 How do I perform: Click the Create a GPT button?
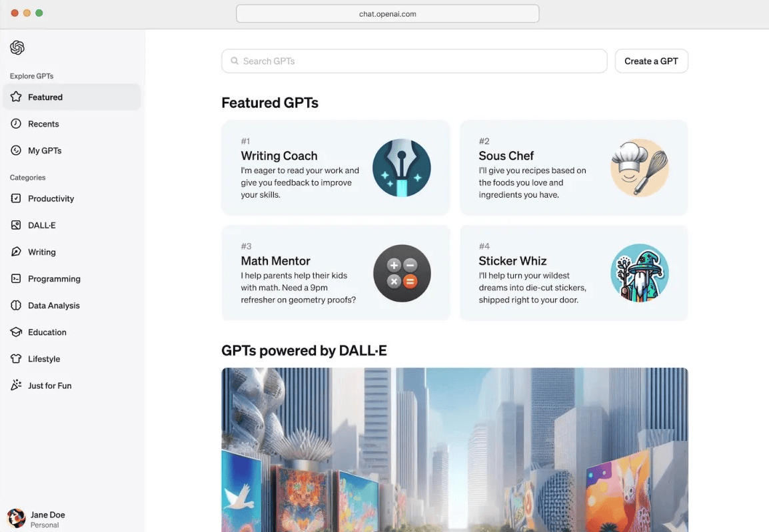tap(651, 61)
